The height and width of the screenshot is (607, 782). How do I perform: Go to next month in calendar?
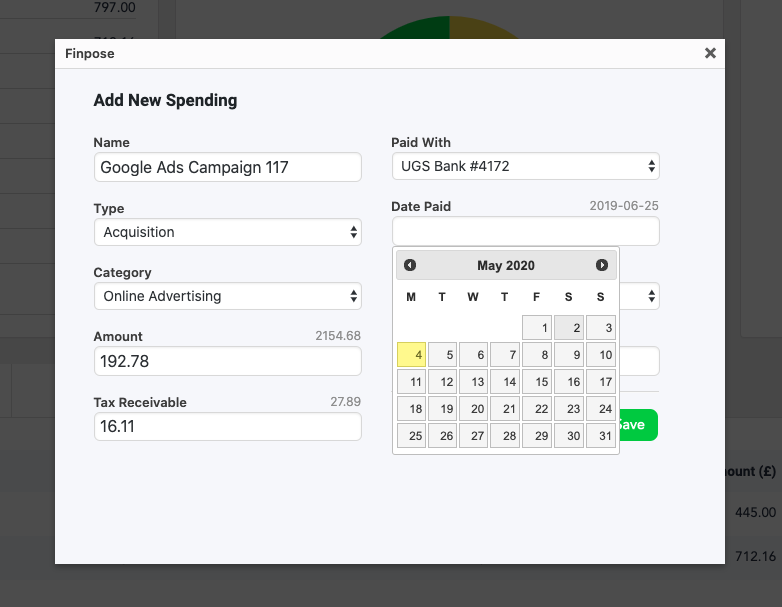coord(601,265)
